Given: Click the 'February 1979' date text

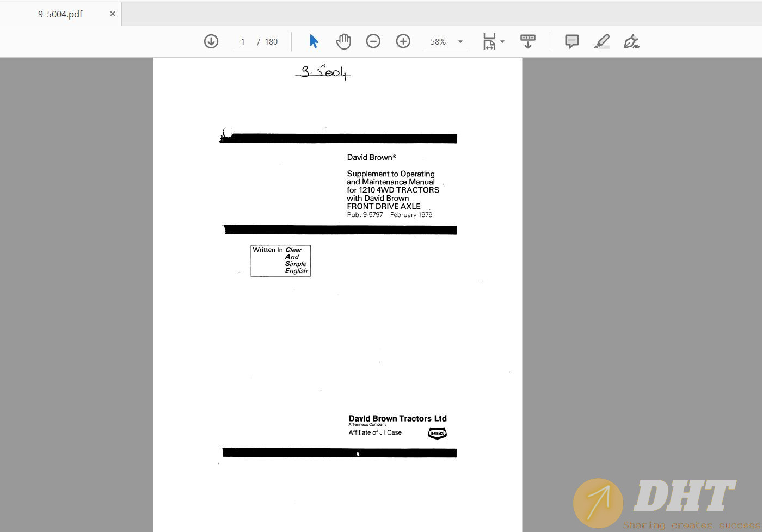Looking at the screenshot, I should 411,215.
